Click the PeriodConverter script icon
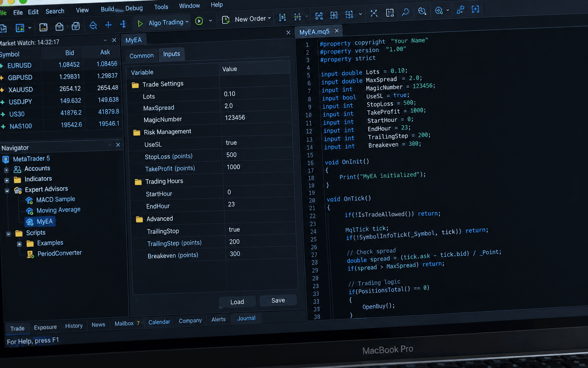Screen dimensions: 588x368 click(30, 254)
